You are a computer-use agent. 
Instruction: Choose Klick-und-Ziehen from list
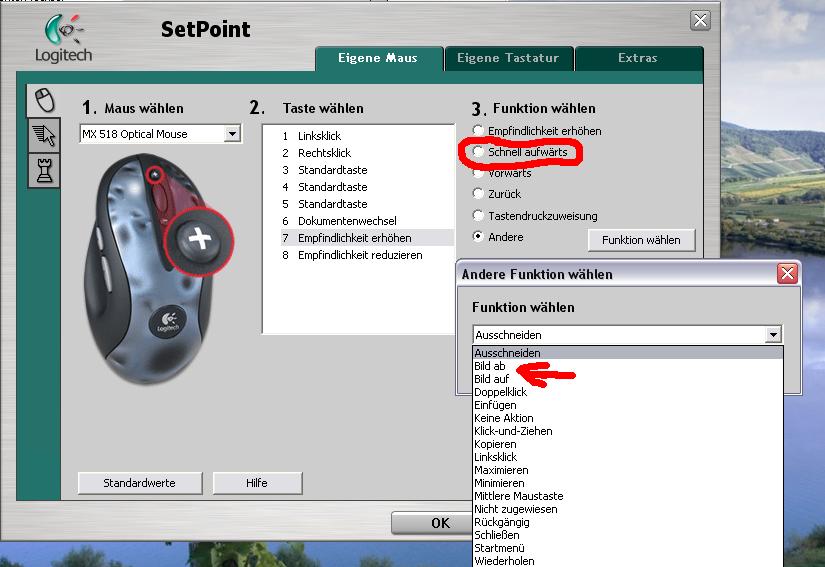point(628,431)
